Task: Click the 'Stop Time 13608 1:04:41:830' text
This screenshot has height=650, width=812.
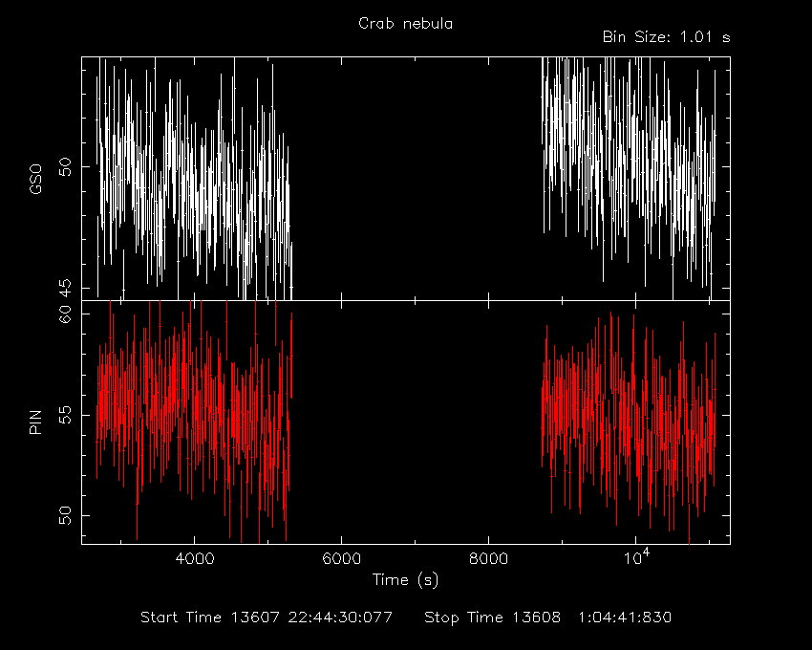Action: point(548,617)
